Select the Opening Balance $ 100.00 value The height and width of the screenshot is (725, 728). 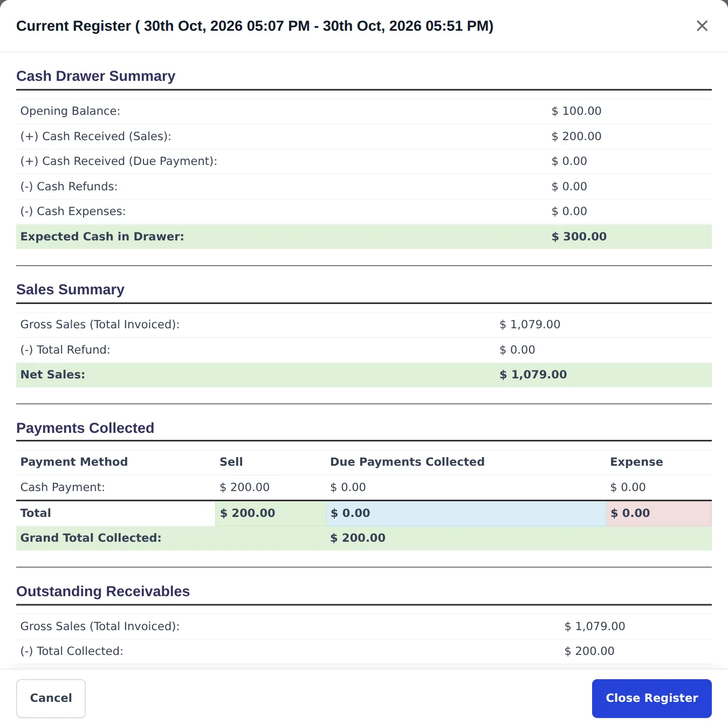(576, 111)
